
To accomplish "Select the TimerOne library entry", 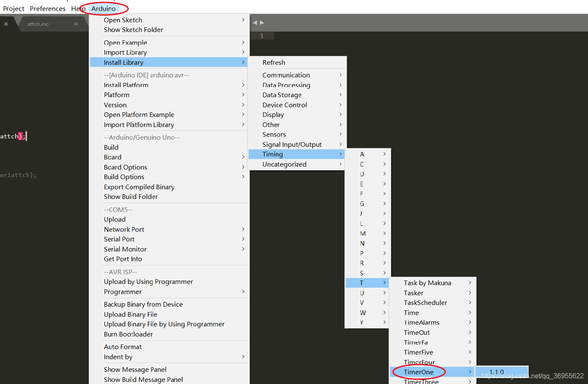I will 433,372.
